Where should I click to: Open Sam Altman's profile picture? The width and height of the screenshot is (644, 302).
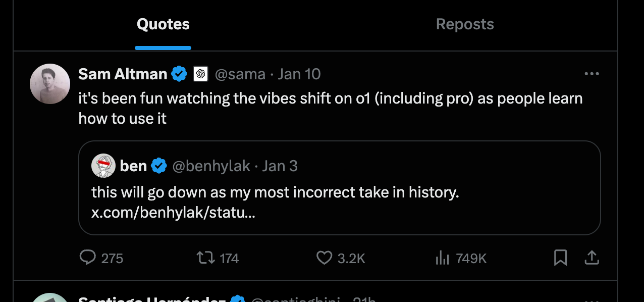tap(50, 84)
